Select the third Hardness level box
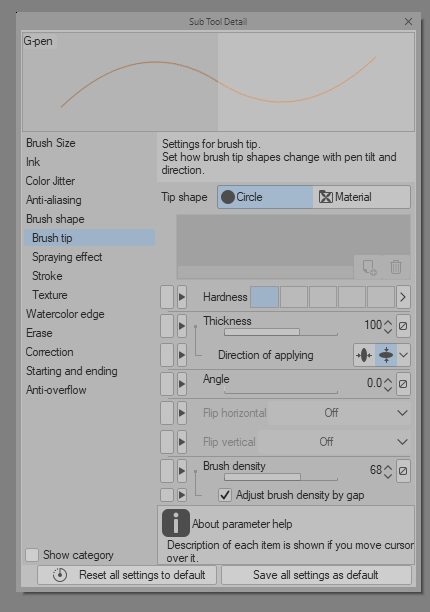Image resolution: width=430 pixels, height=612 pixels. 323,297
